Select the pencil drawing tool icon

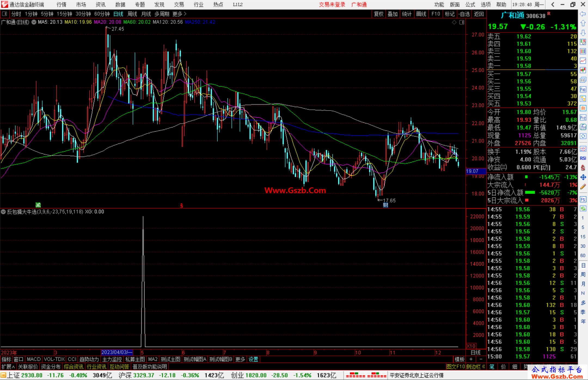(583, 187)
